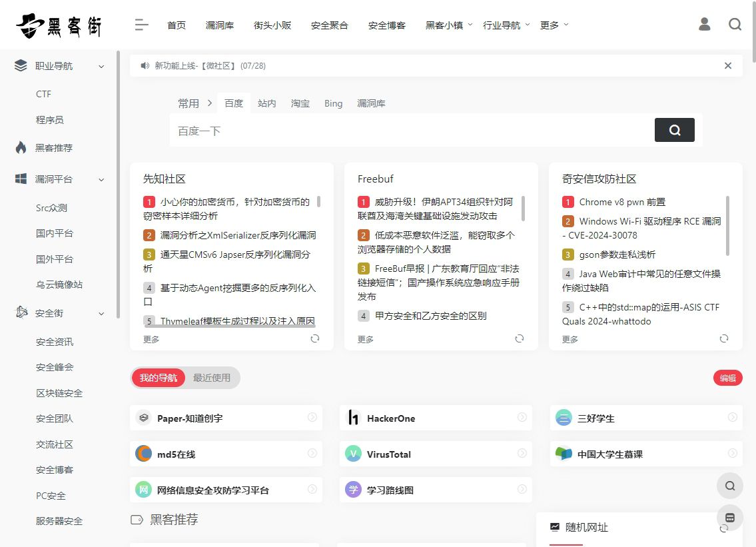The image size is (756, 547).
Task: Focus the 百度一下 search input field
Action: [x=412, y=130]
